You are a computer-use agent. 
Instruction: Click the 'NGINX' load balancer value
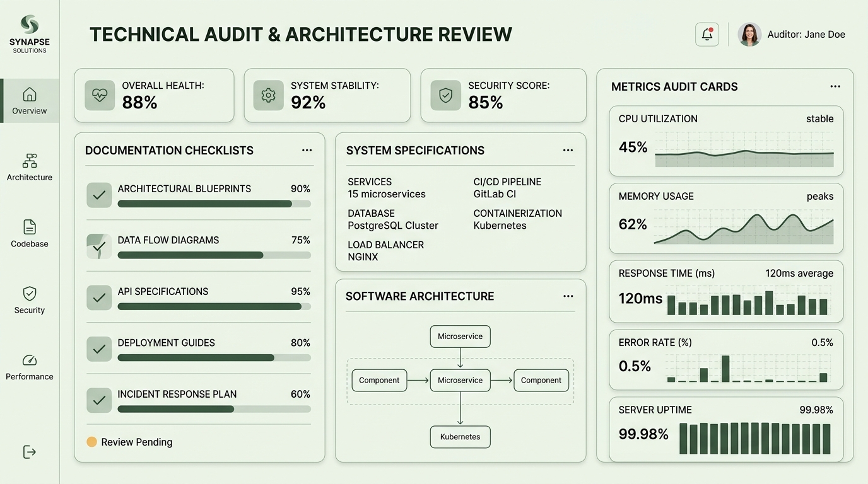363,257
